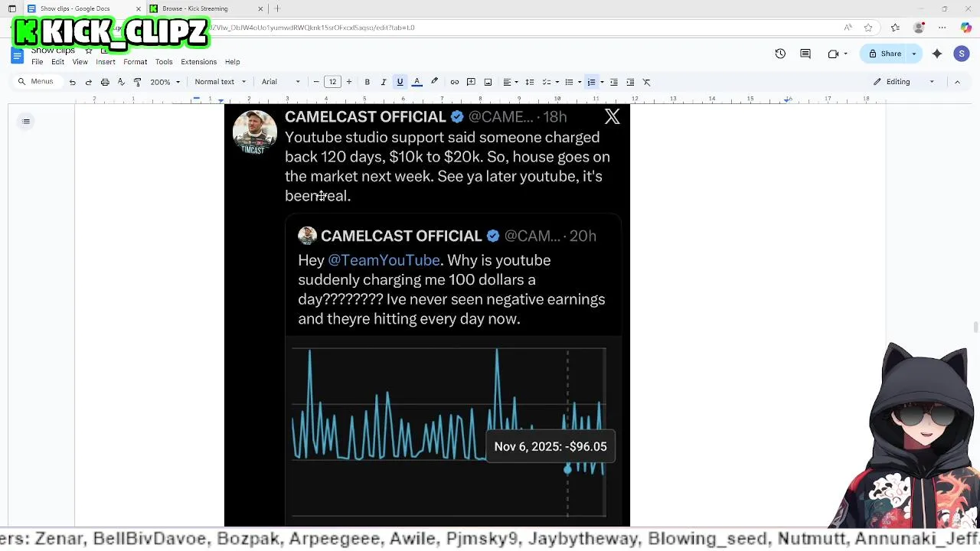
Task: Click the Share button
Action: pos(884,54)
